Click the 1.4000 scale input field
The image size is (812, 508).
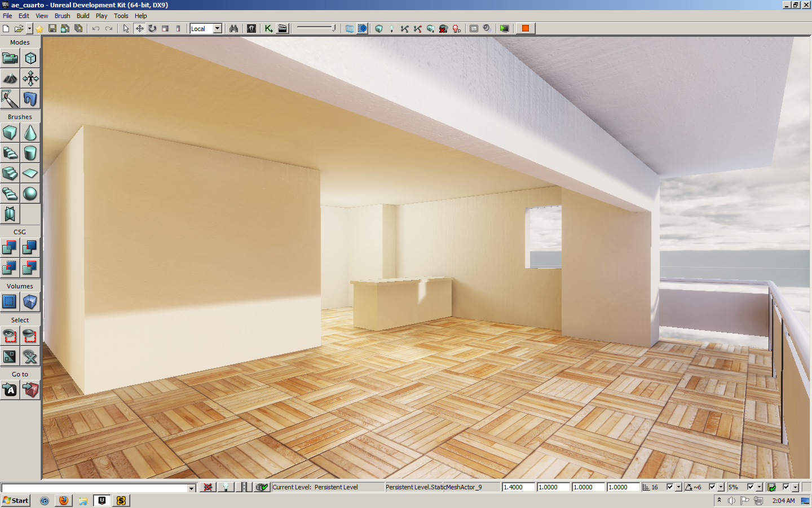coord(518,487)
